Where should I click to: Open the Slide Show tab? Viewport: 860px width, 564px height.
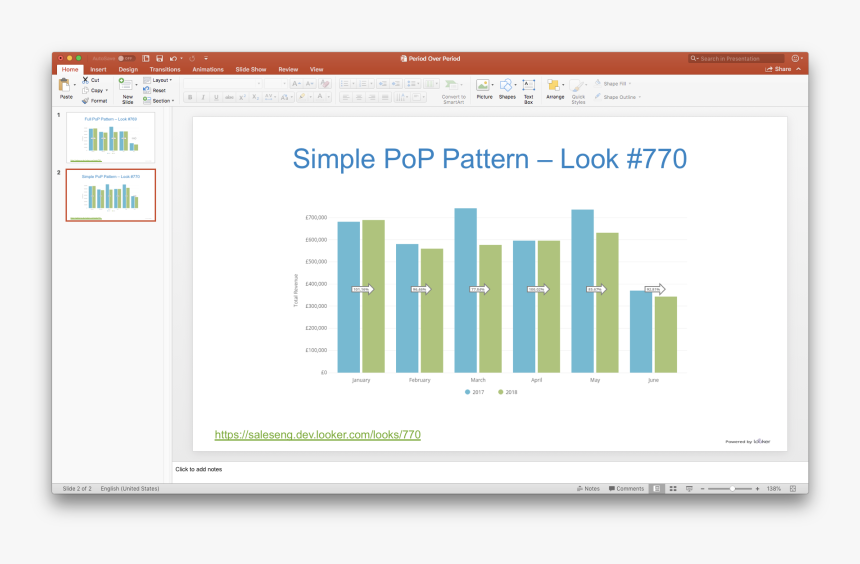[251, 69]
